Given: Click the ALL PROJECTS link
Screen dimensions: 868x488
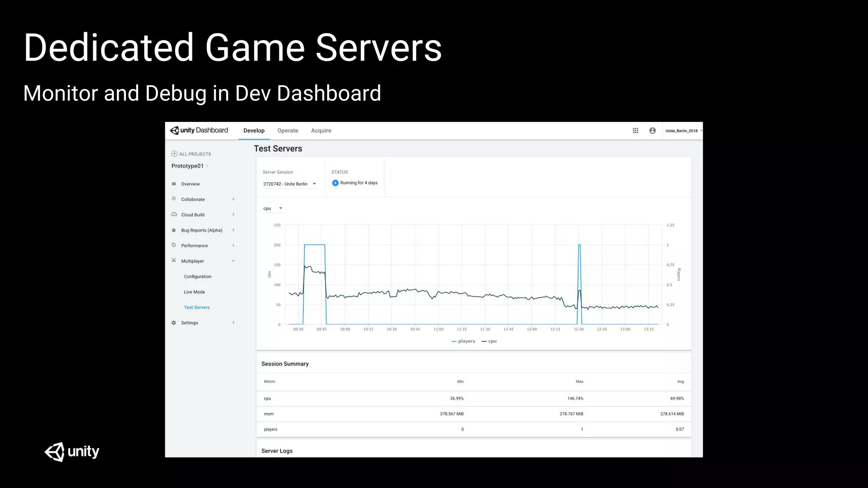Looking at the screenshot, I should [x=195, y=154].
